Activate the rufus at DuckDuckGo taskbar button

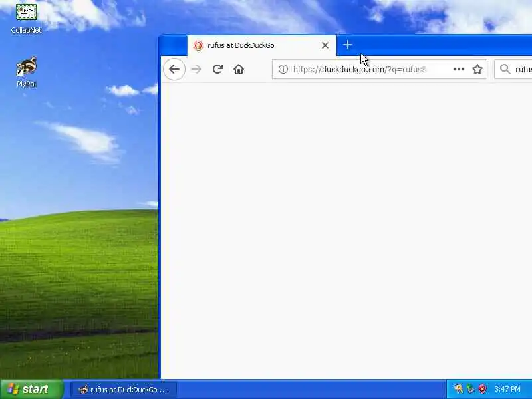tap(124, 390)
